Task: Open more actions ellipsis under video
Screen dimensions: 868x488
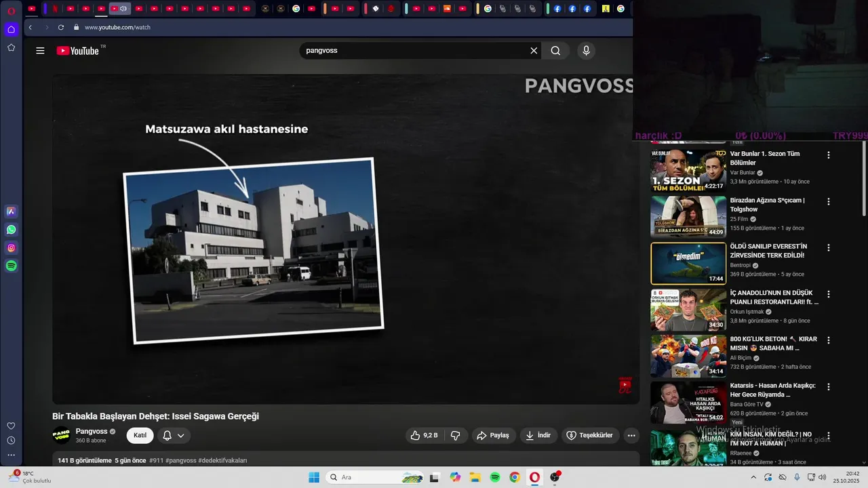Action: pyautogui.click(x=631, y=435)
